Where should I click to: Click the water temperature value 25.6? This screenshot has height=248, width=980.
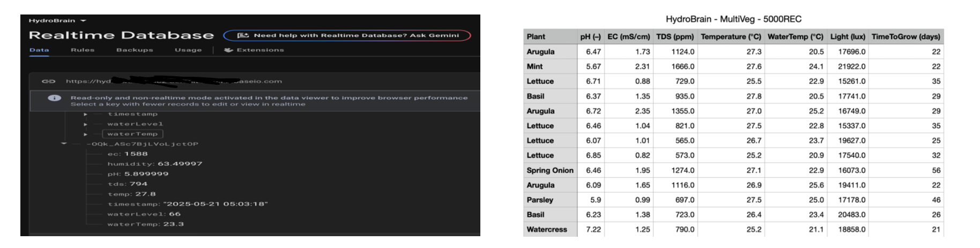816,185
